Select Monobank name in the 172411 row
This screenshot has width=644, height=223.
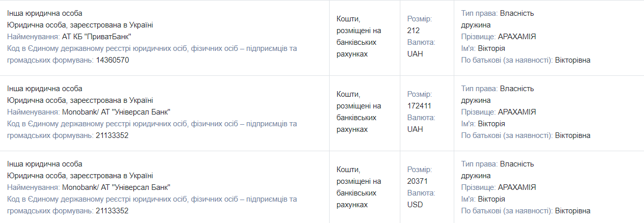point(116,112)
